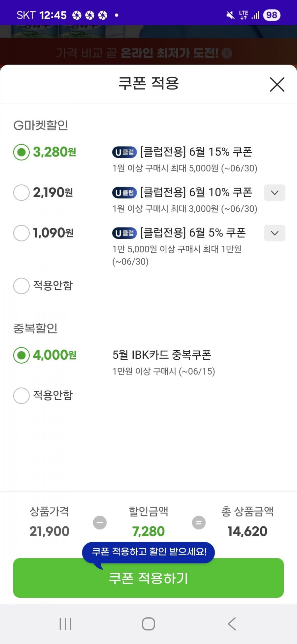The image size is (297, 644).
Task: Open Android recent apps button
Action: click(65, 624)
